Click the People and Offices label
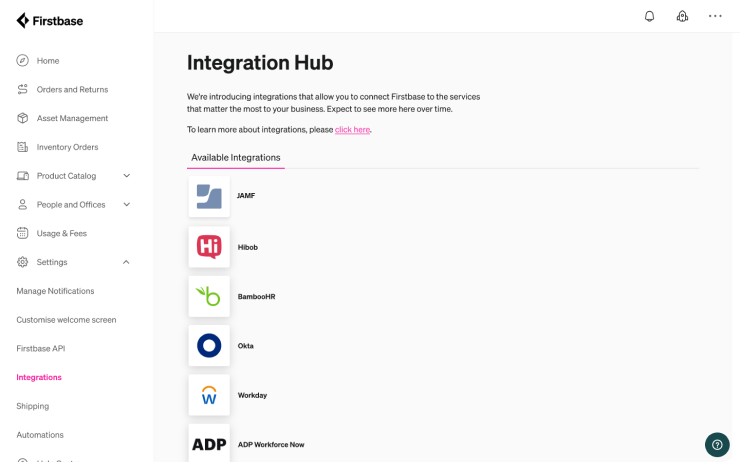This screenshot has width=740, height=462. [71, 205]
